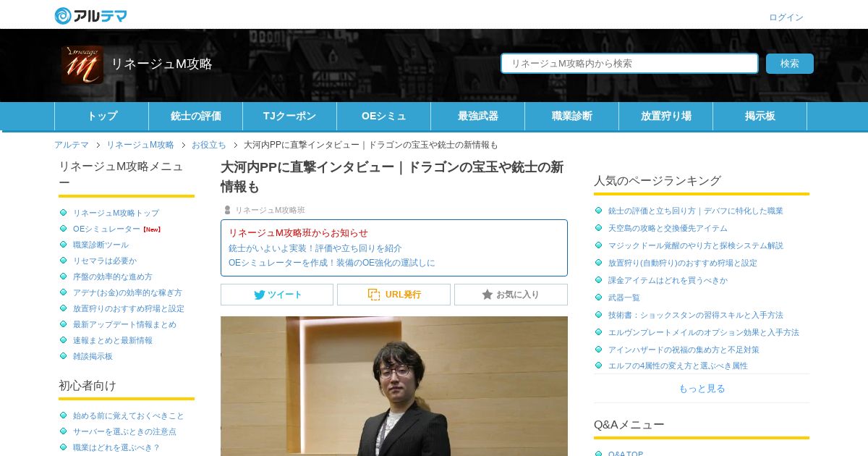Switch to the OEシミュ tab
Viewport: 868px width, 456px height.
click(x=384, y=116)
